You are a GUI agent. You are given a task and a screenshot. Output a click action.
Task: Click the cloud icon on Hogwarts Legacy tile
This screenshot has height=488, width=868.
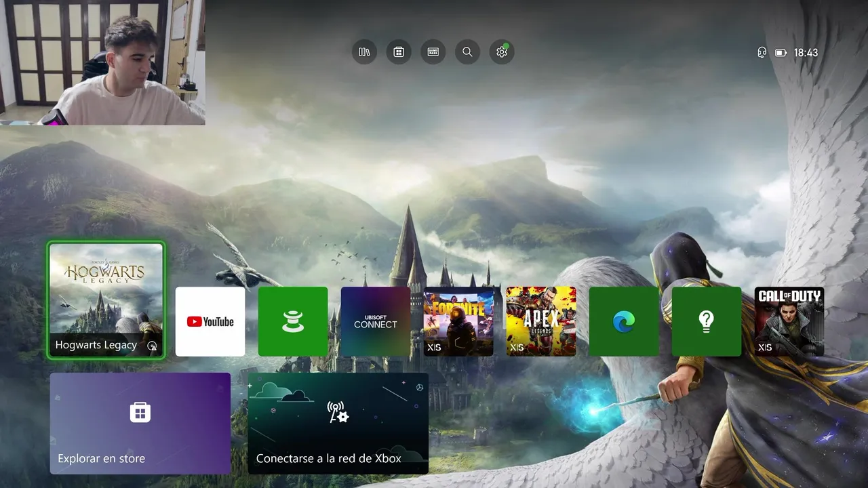(x=152, y=346)
